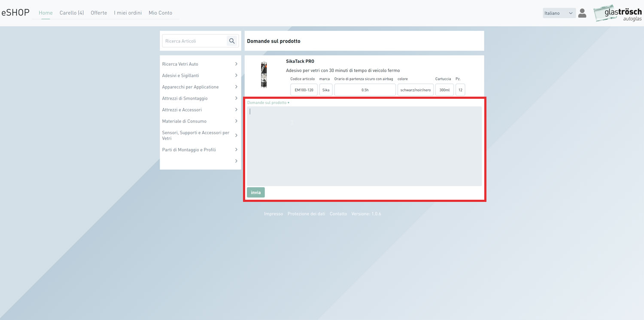Click the schwarz/noir/nero colour value

coord(416,90)
